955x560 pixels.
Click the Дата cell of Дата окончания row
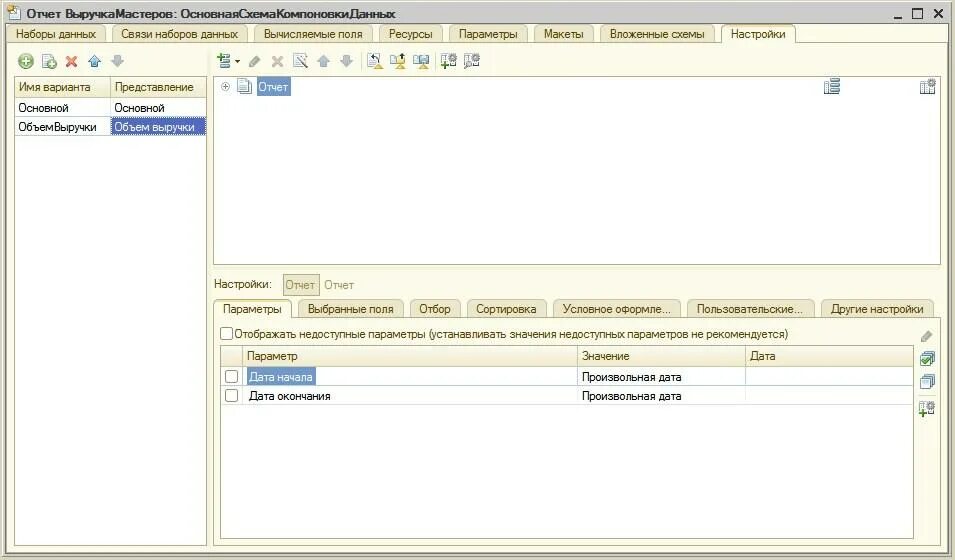(x=829, y=395)
